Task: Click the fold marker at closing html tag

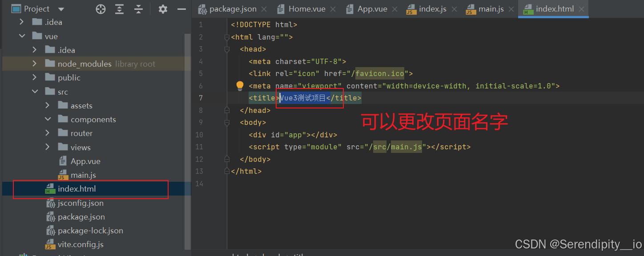Action: (x=227, y=171)
